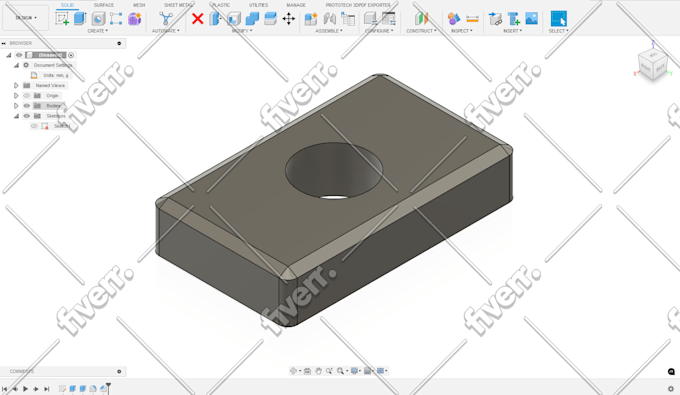Viewport: 680px width, 395px height.
Task: Select the Press Pull tool
Action: click(216, 19)
